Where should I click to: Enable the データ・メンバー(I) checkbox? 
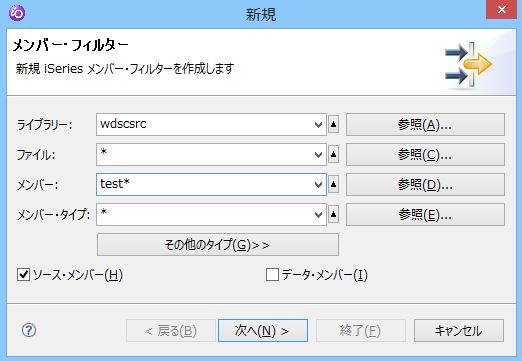272,275
